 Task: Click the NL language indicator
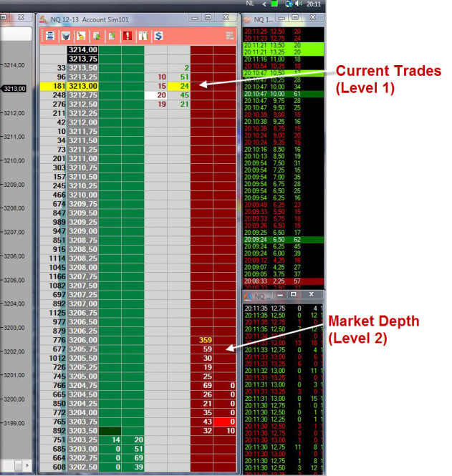[250, 4]
